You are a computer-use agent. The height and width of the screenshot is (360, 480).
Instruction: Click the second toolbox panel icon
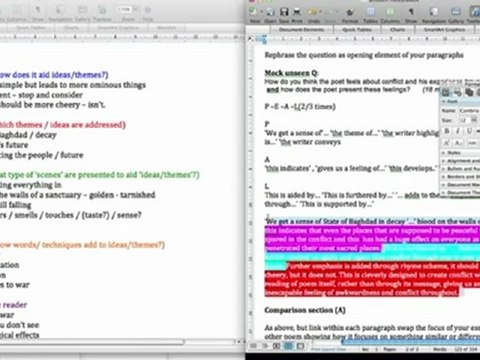click(x=458, y=92)
